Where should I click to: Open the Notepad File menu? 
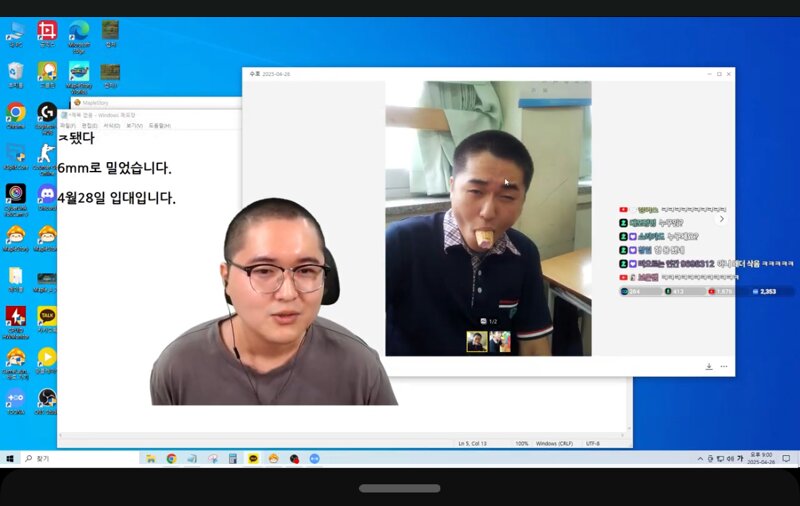click(x=67, y=125)
